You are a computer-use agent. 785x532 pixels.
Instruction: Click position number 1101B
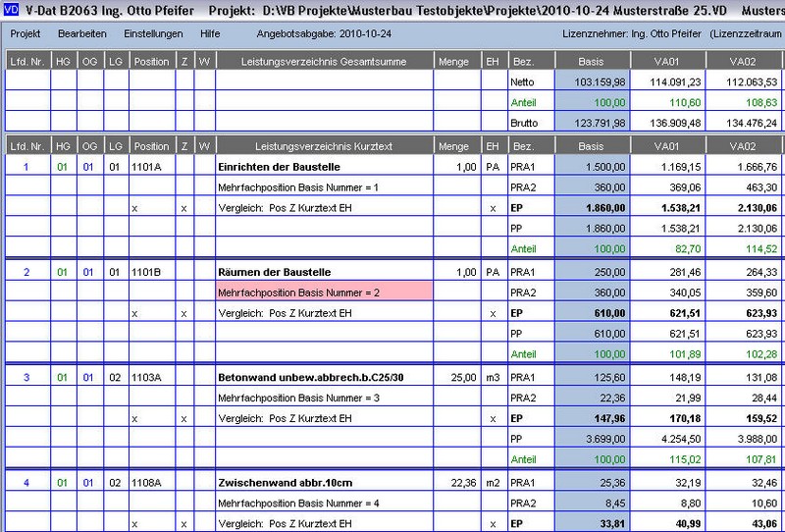click(x=149, y=271)
